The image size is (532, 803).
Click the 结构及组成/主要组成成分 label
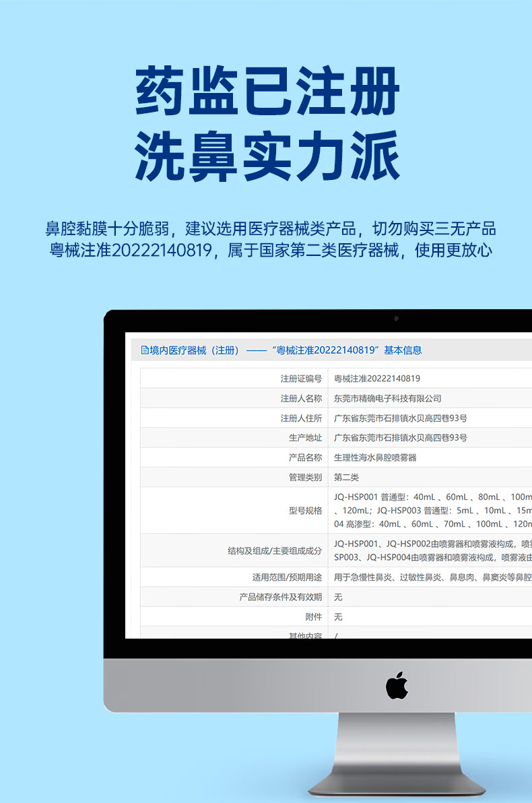tap(275, 550)
